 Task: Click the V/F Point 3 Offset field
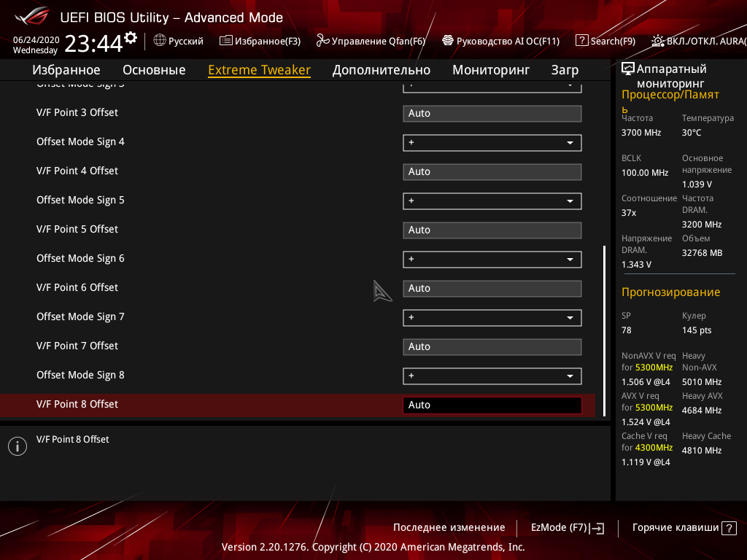pos(492,113)
